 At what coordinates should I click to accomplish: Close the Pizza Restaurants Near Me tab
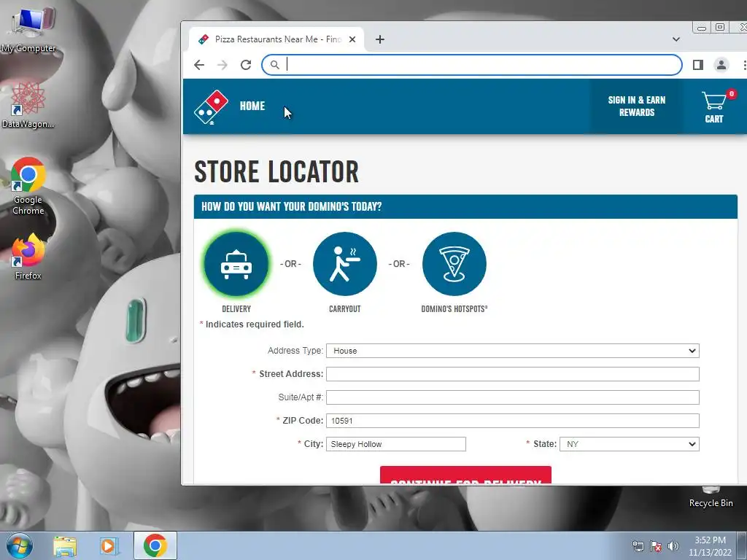pos(352,39)
